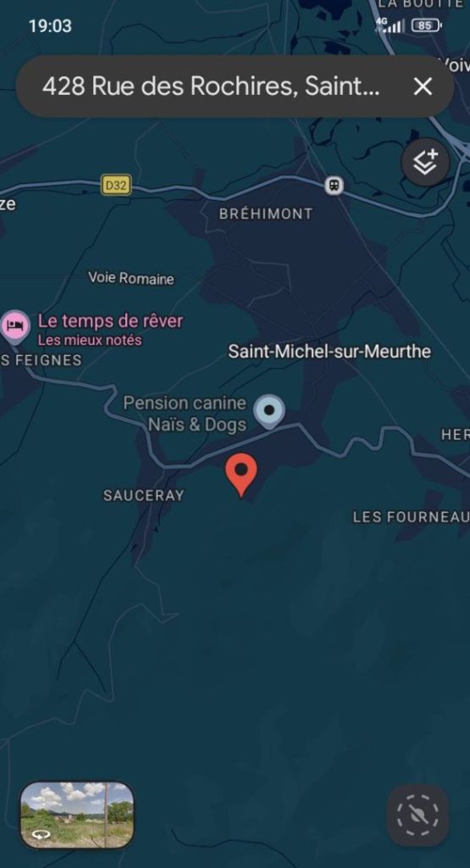Open Le temps de rêver listing

[110, 321]
